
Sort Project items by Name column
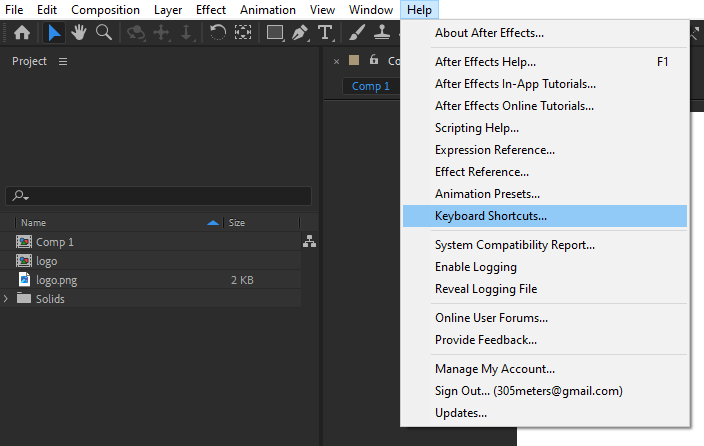point(34,223)
